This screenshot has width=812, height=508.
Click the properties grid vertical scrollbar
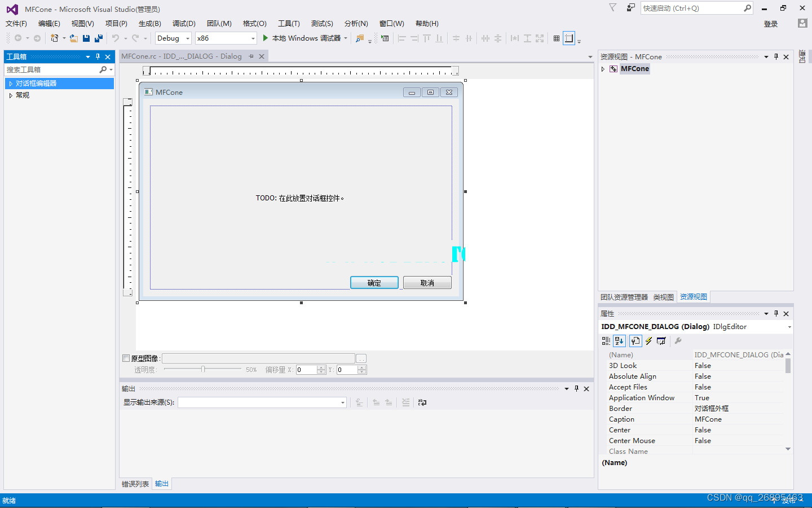pos(788,401)
